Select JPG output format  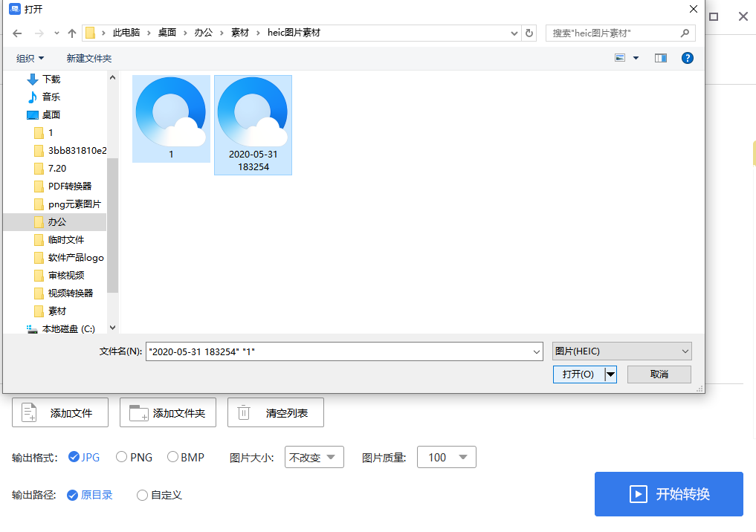pos(84,457)
